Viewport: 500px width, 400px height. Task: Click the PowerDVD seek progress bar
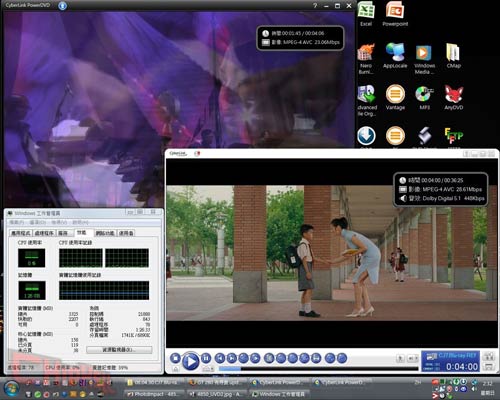318,368
